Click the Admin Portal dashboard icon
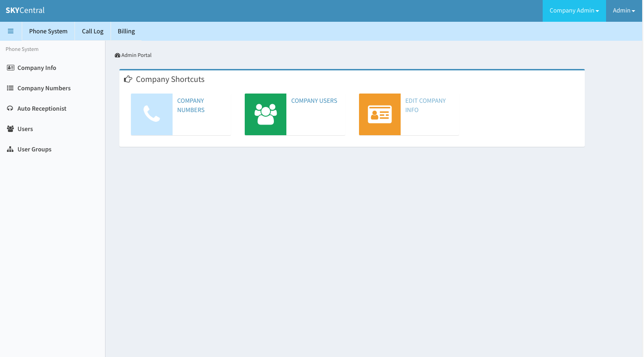The height and width of the screenshot is (357, 644). (x=118, y=55)
